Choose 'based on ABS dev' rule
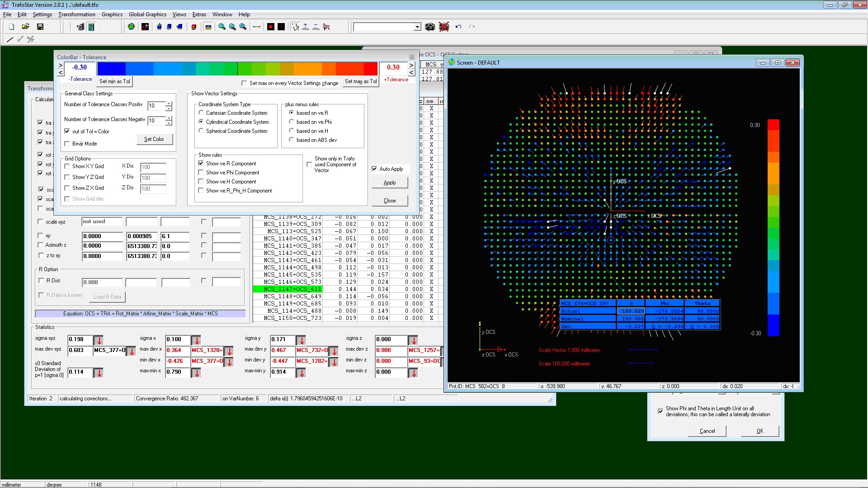 (292, 140)
